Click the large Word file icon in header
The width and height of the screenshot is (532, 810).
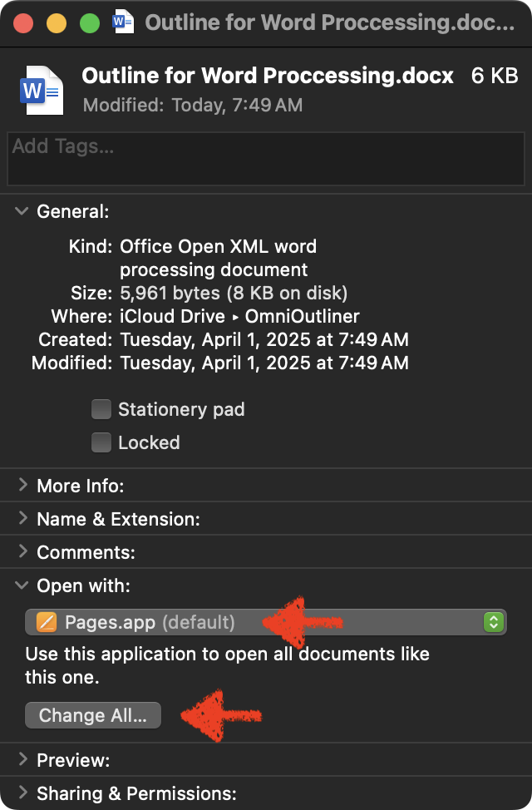(x=41, y=89)
